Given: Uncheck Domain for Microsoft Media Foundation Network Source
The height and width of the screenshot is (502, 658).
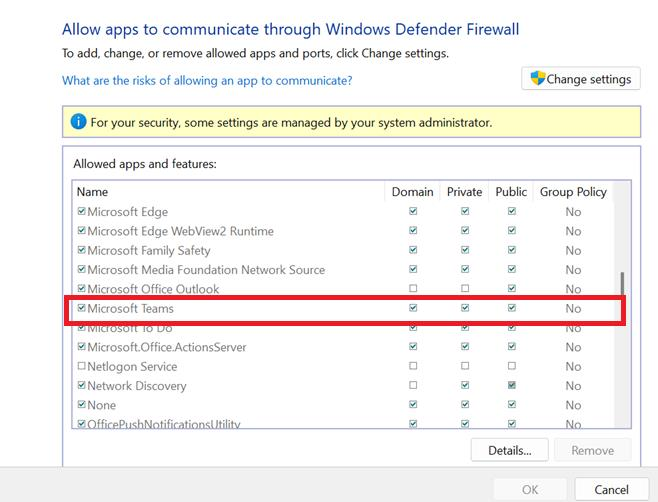Looking at the screenshot, I should 413,269.
